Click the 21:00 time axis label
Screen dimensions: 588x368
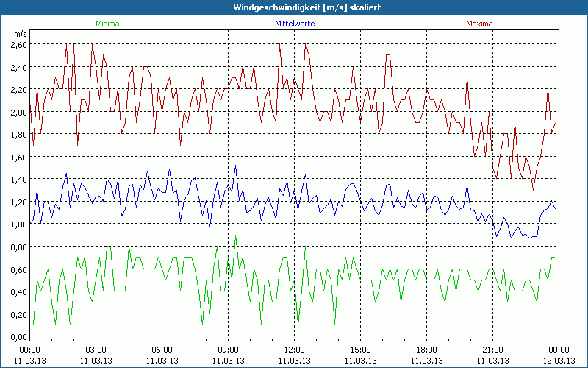492,350
